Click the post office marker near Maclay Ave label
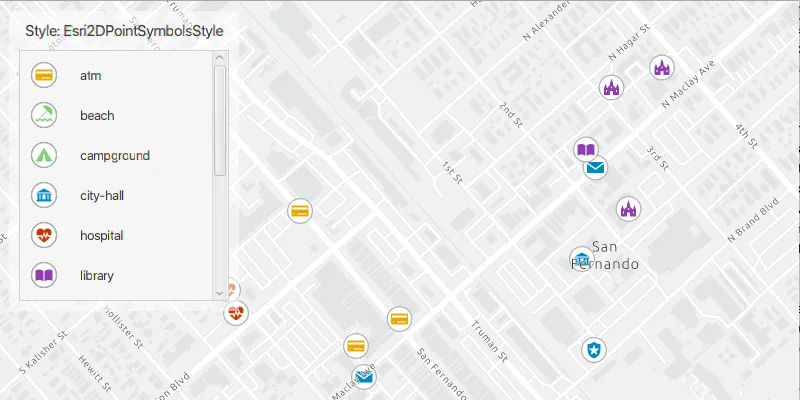 [364, 377]
